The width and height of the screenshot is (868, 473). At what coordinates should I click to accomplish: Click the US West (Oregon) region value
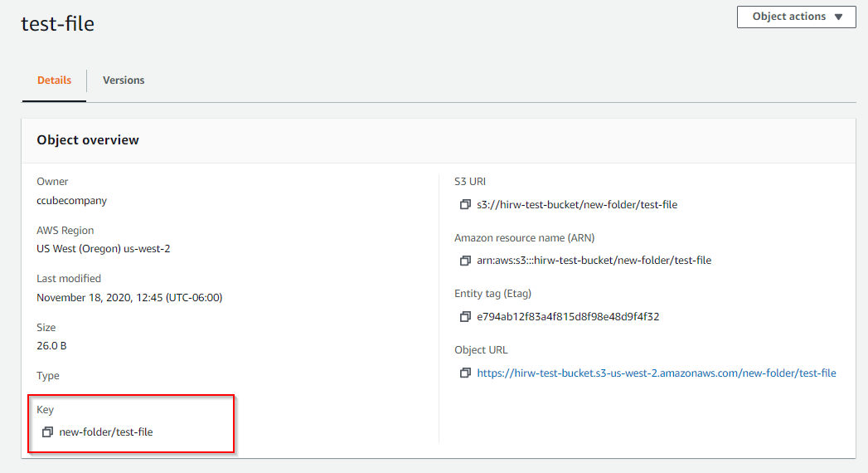point(104,249)
